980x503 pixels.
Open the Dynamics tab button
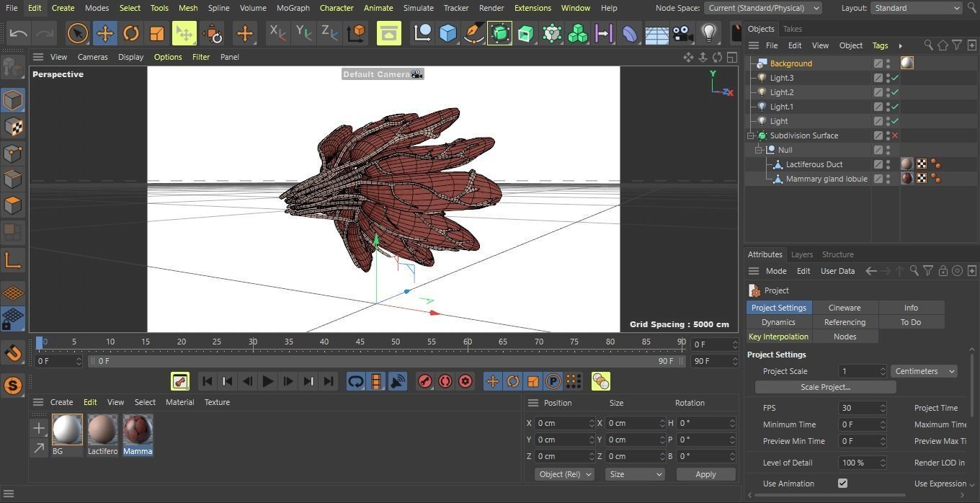coord(778,322)
